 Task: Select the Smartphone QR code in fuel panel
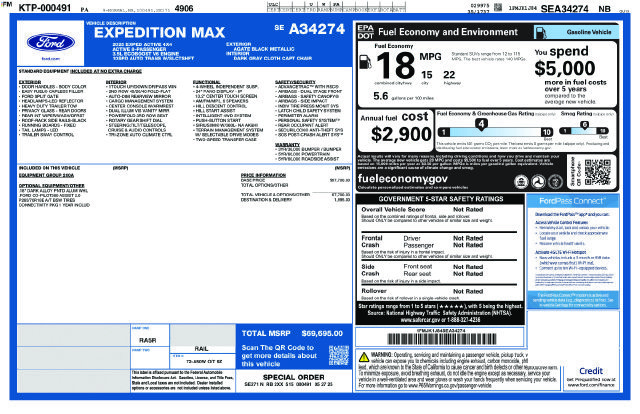(x=598, y=172)
